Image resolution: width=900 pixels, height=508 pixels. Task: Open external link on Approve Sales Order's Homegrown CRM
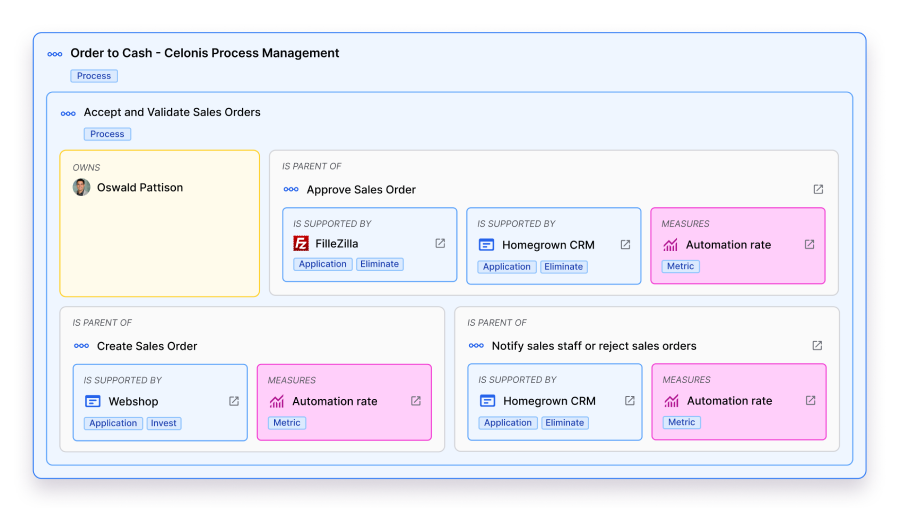point(625,245)
